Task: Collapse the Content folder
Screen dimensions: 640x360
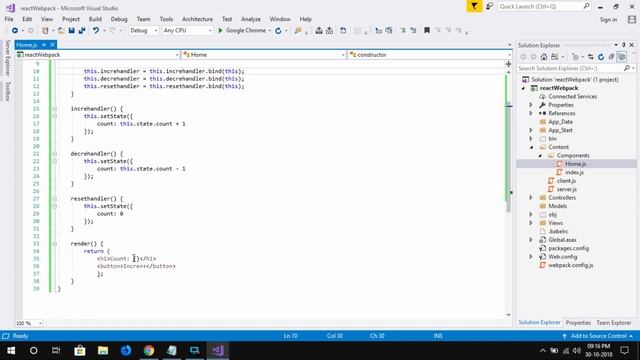Action: point(531,147)
